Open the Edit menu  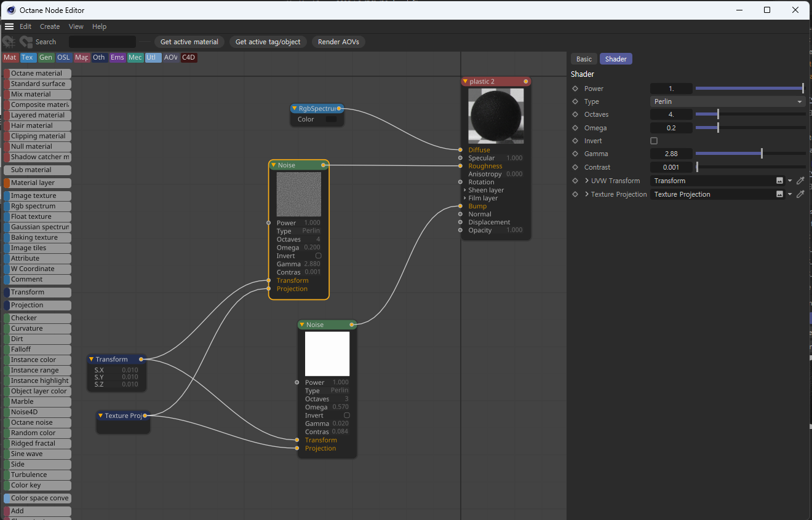(25, 26)
